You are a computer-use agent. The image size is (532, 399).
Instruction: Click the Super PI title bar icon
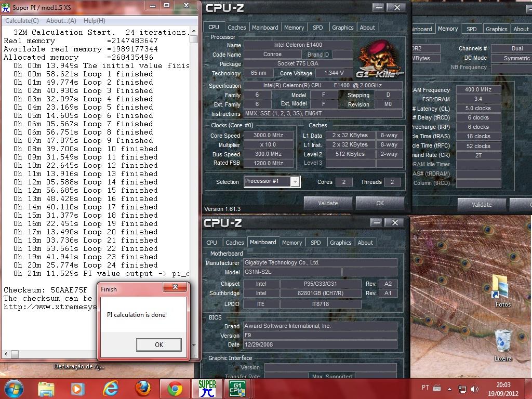[6, 7]
